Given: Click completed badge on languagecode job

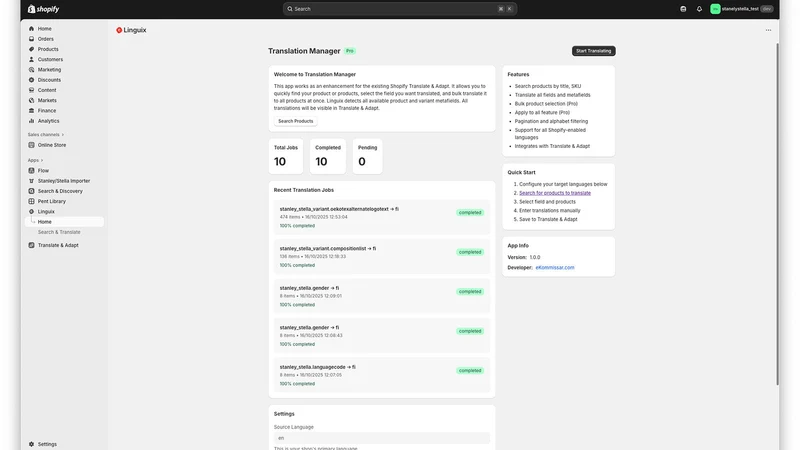Looking at the screenshot, I should click(470, 370).
